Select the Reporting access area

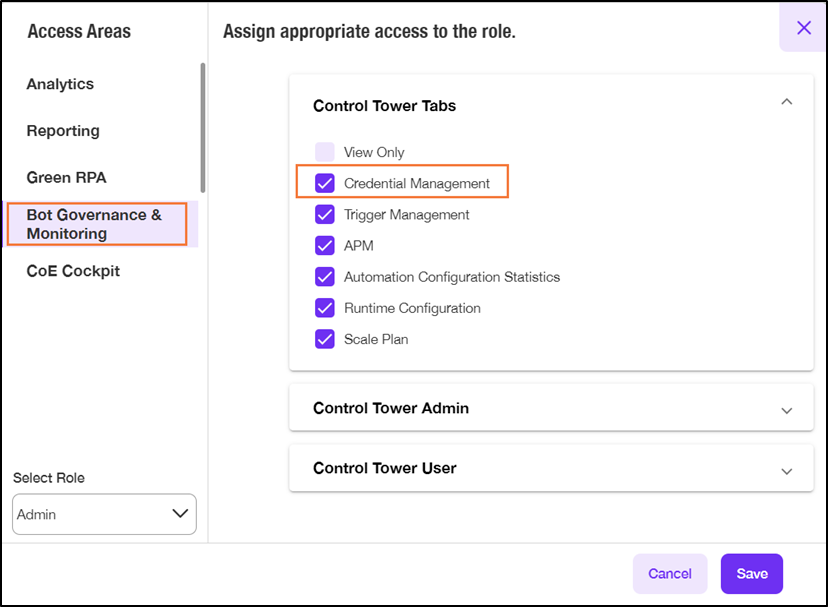(63, 130)
